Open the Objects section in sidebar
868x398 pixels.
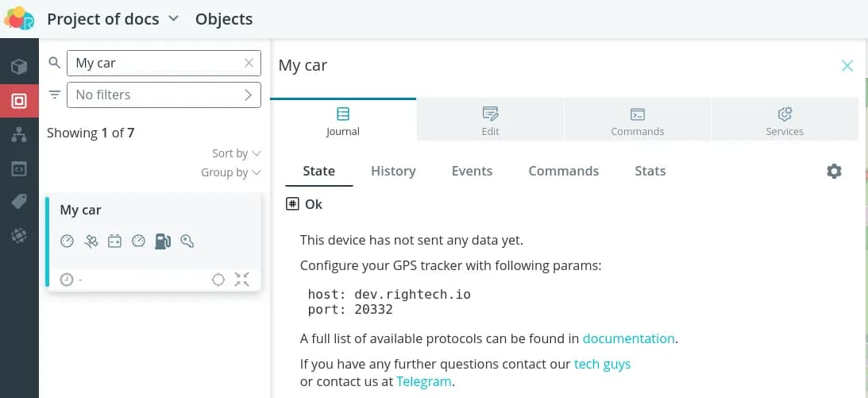(x=19, y=101)
